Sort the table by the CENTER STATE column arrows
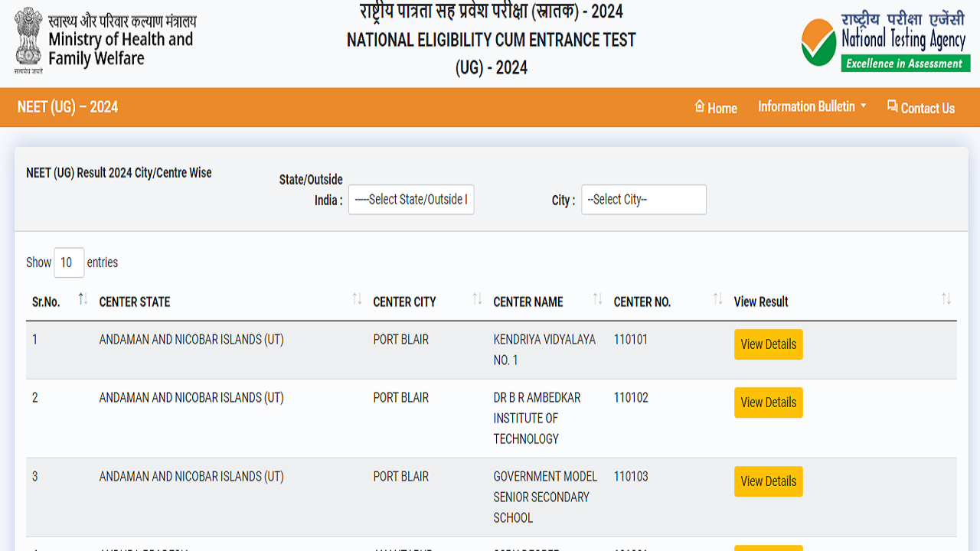The width and height of the screenshot is (980, 551). [357, 299]
